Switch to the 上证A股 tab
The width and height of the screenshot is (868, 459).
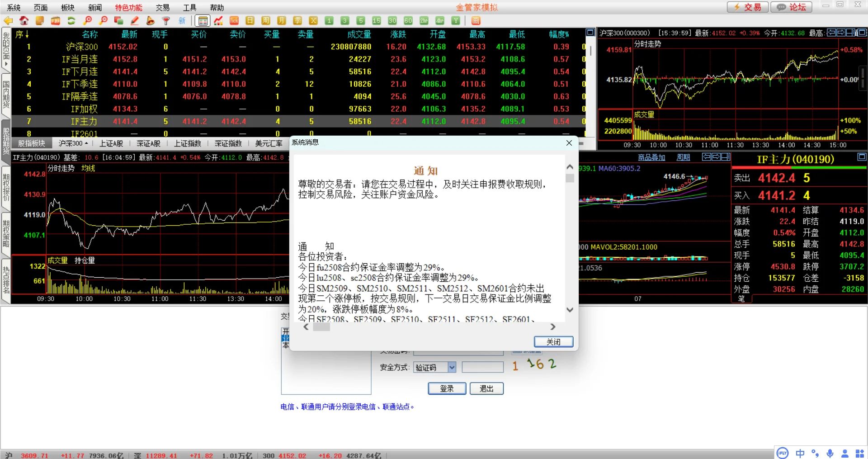pos(111,143)
